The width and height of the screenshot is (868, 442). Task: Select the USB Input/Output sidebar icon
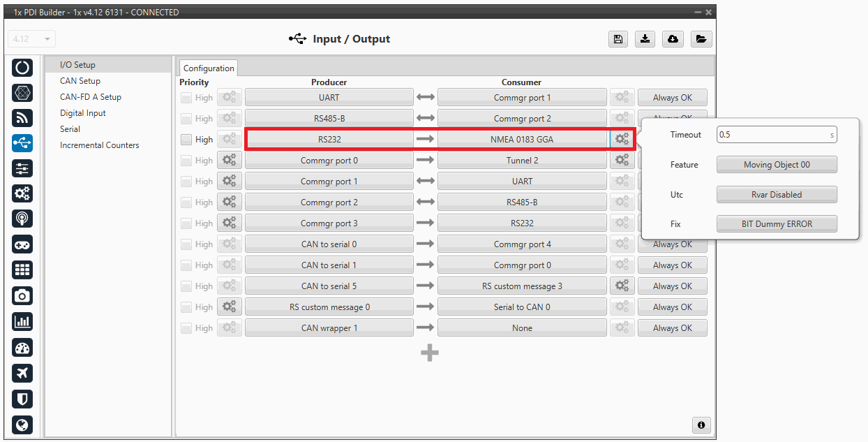pos(22,143)
